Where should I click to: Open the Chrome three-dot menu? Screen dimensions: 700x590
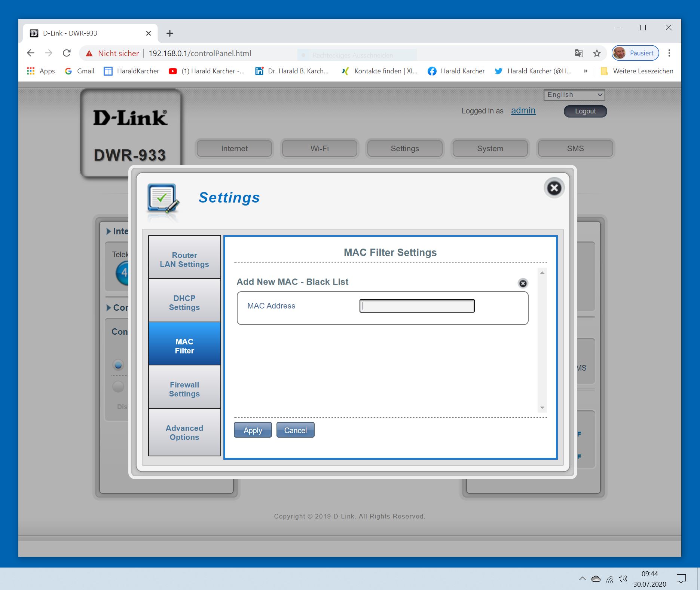click(x=669, y=53)
